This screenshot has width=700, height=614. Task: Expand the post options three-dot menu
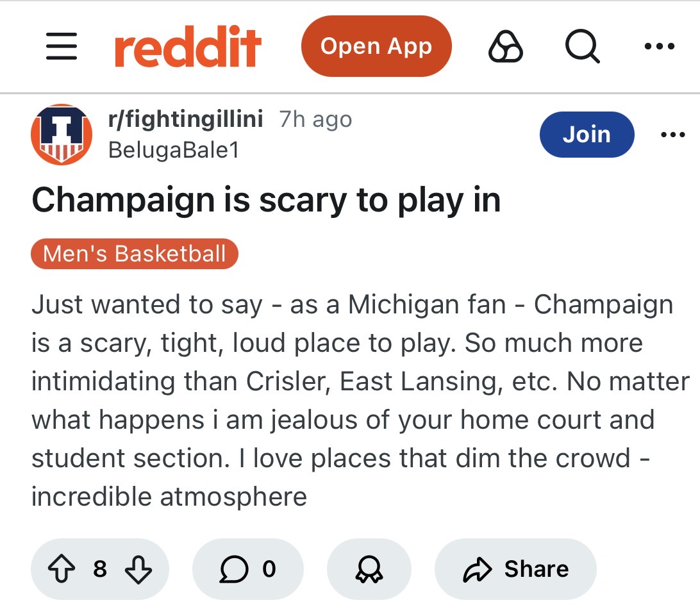(672, 135)
